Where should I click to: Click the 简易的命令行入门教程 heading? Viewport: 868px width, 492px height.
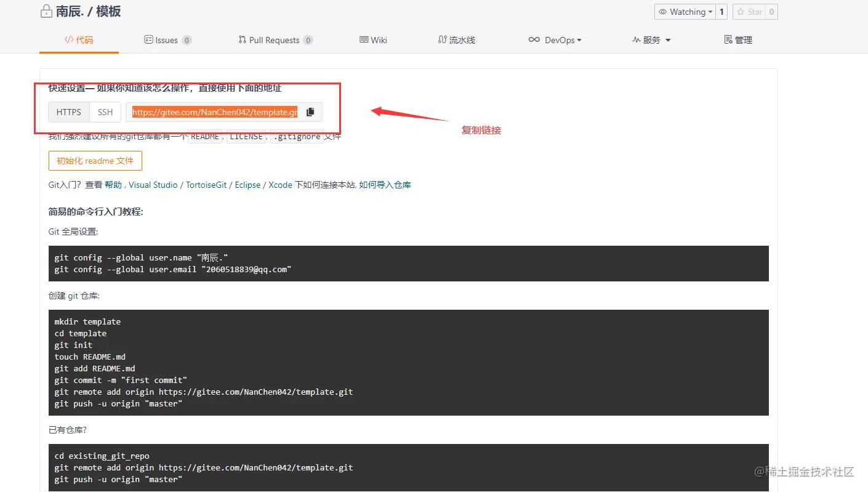[96, 212]
